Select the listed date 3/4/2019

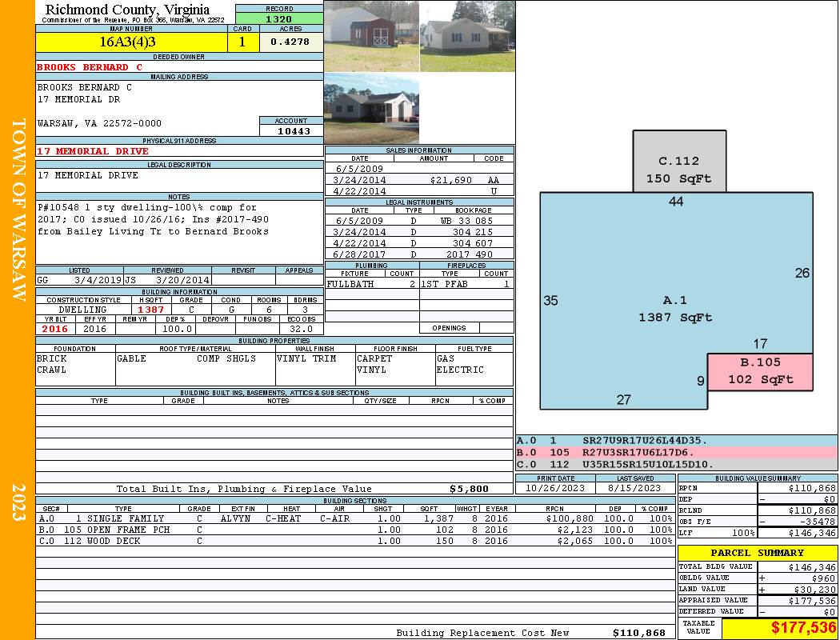[98, 280]
